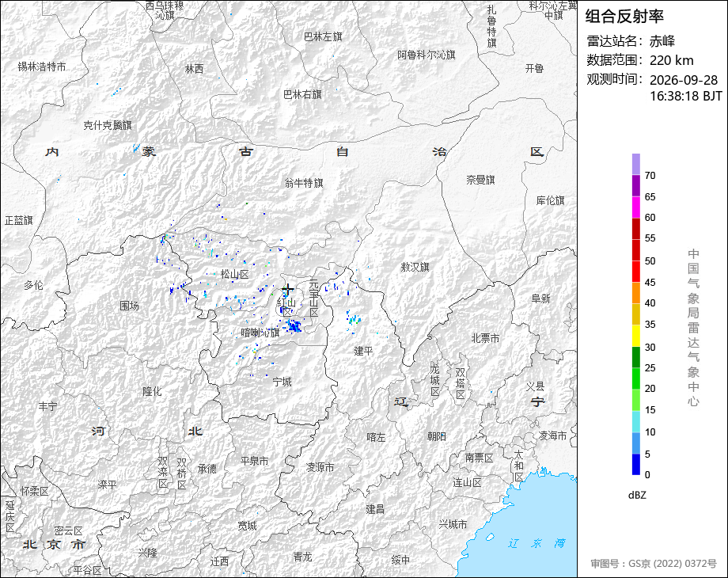Viewport: 728px width, 578px height.
Task: Click the black cross radar station marker
Action: 288,291
